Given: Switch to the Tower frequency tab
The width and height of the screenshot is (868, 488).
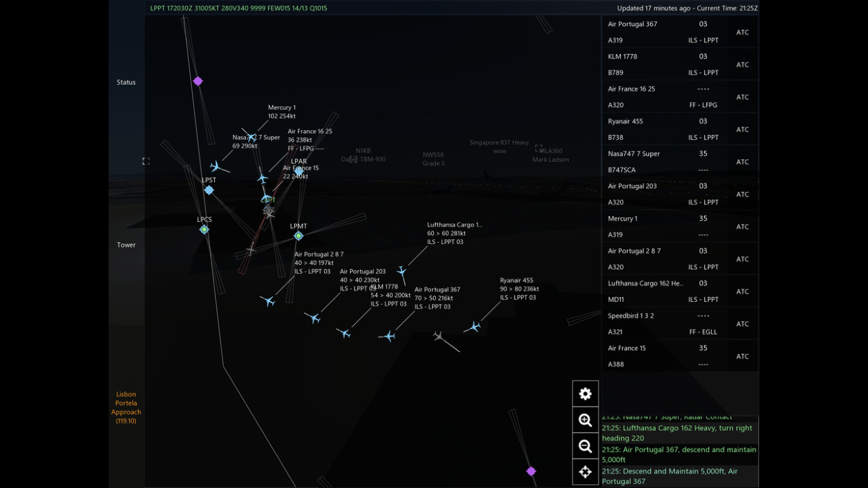Looking at the screenshot, I should click(x=126, y=245).
